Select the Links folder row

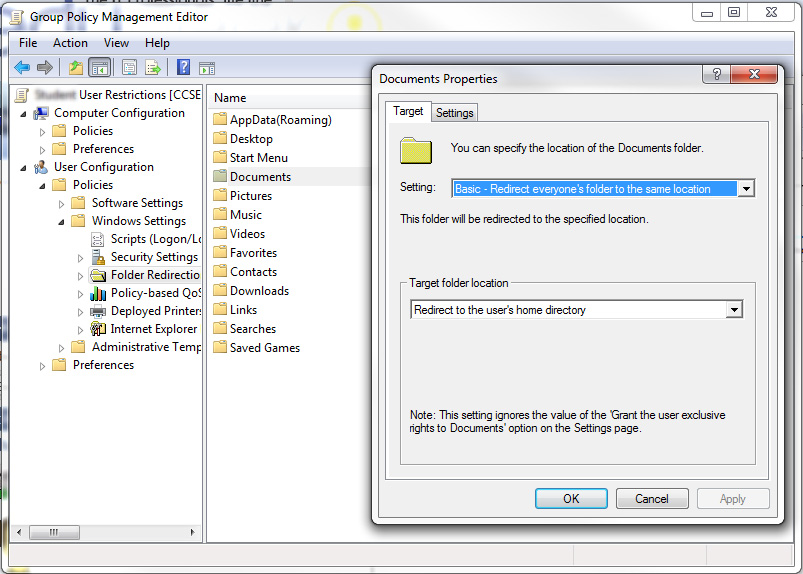point(243,309)
